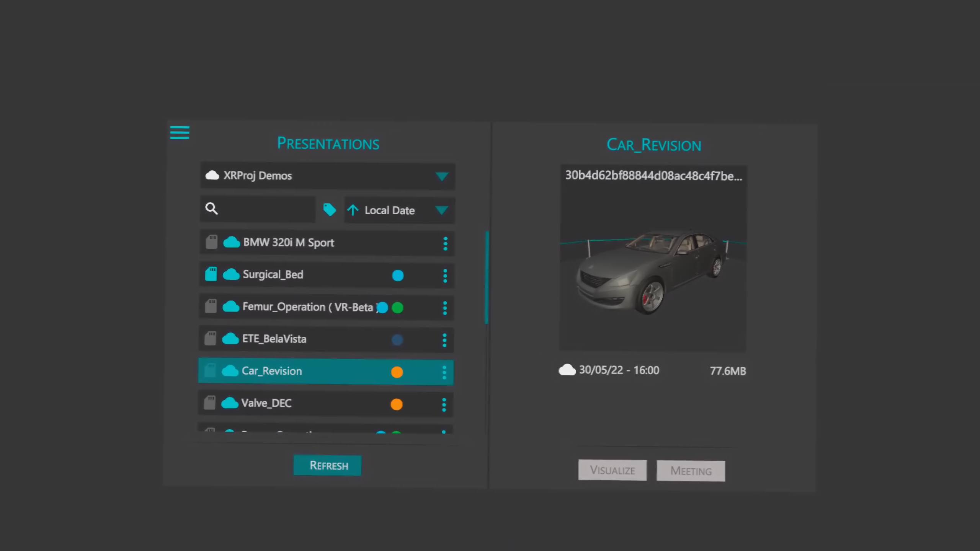Open BMW 320i M Sport options menu
Screen dimensions: 980x551
(445, 243)
